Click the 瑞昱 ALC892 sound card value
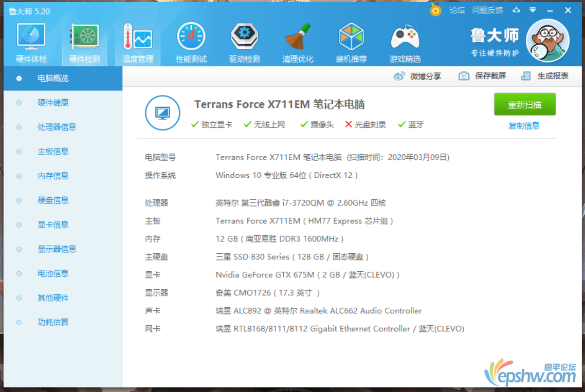Image resolution: width=585 pixels, height=392 pixels. tap(319, 311)
